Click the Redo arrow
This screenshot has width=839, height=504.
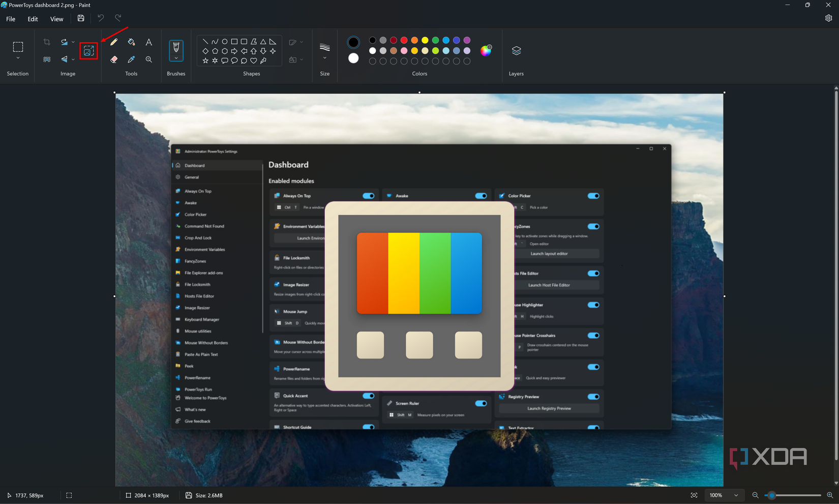118,18
